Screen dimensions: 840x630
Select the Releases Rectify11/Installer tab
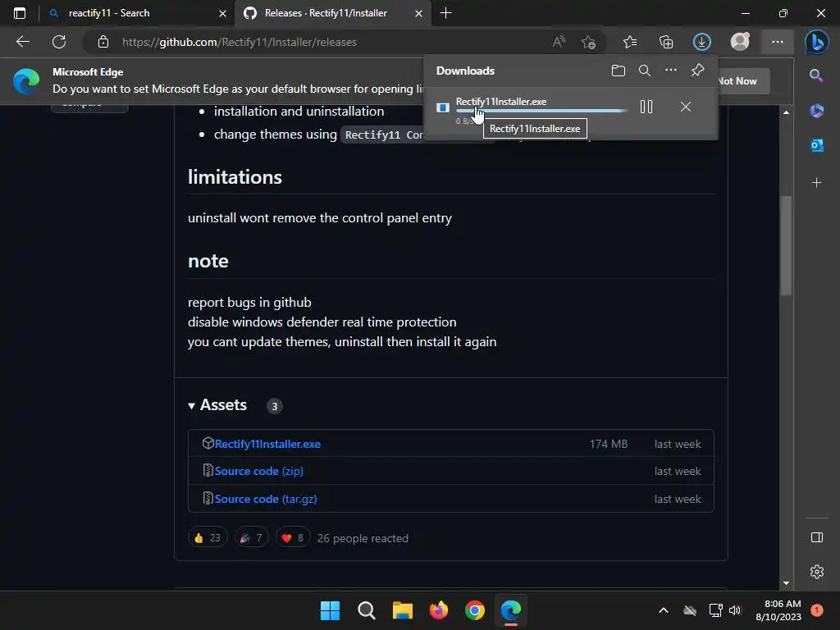click(332, 13)
